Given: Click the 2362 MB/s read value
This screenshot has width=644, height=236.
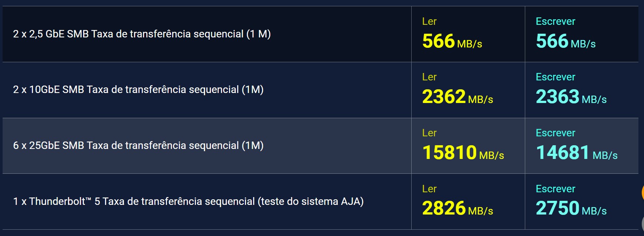Looking at the screenshot, I should [x=457, y=97].
